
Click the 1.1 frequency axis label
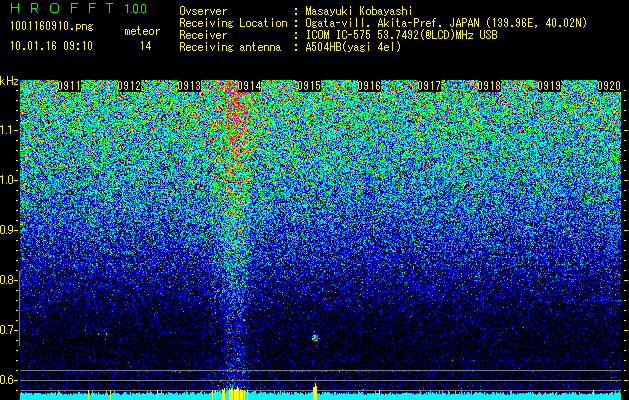click(8, 130)
